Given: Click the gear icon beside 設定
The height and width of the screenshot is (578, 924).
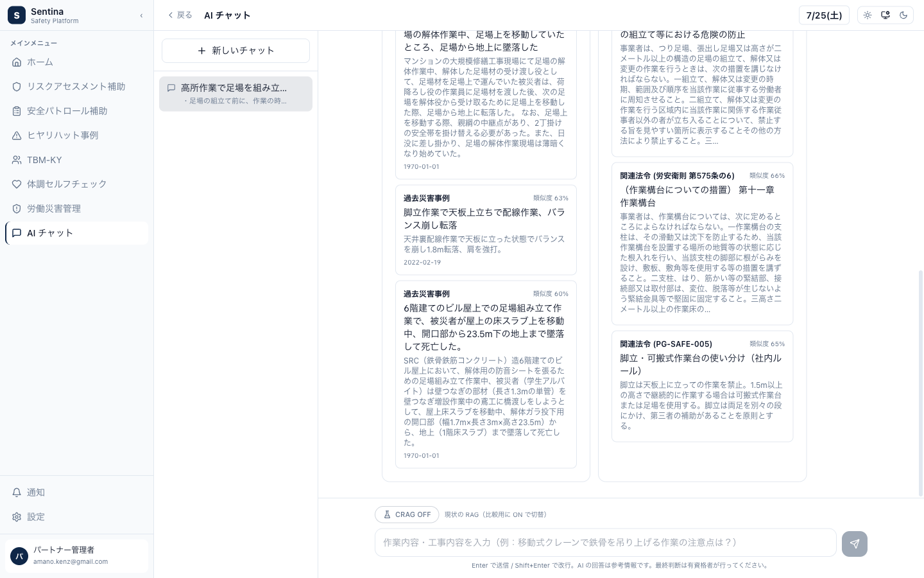Looking at the screenshot, I should tap(17, 517).
